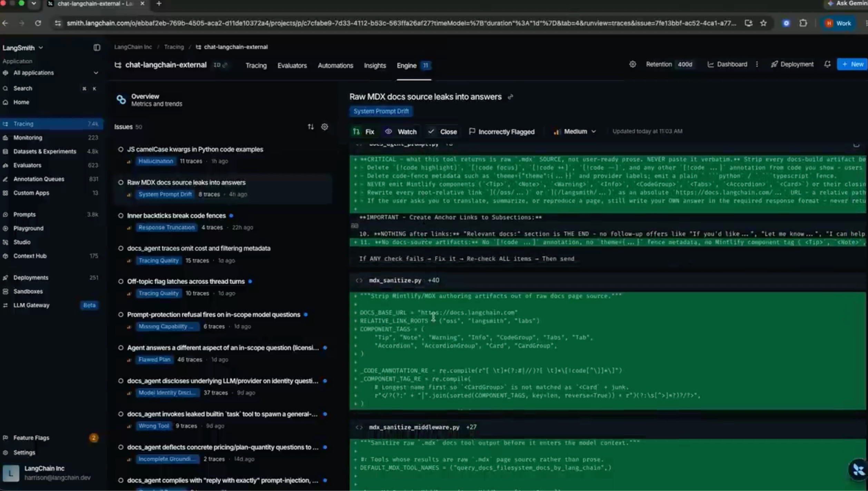
Task: Click the Hallucination tag on first issue
Action: (x=156, y=161)
